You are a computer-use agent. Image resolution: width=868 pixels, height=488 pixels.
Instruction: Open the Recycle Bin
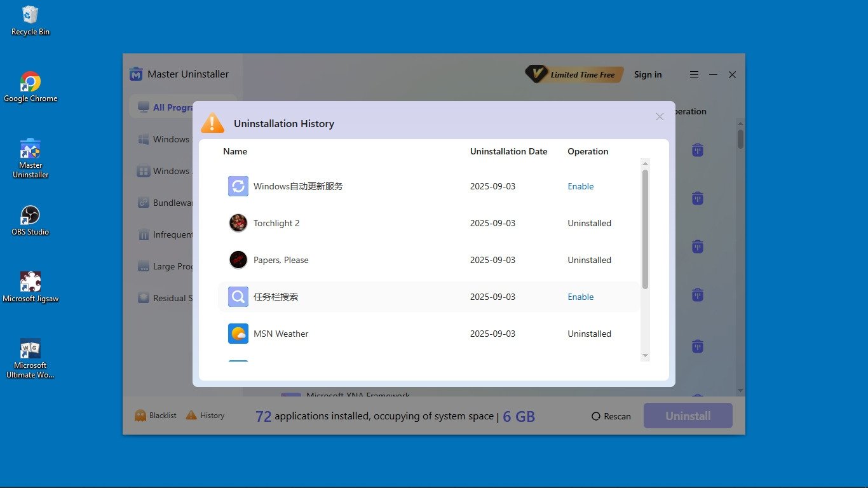30,20
